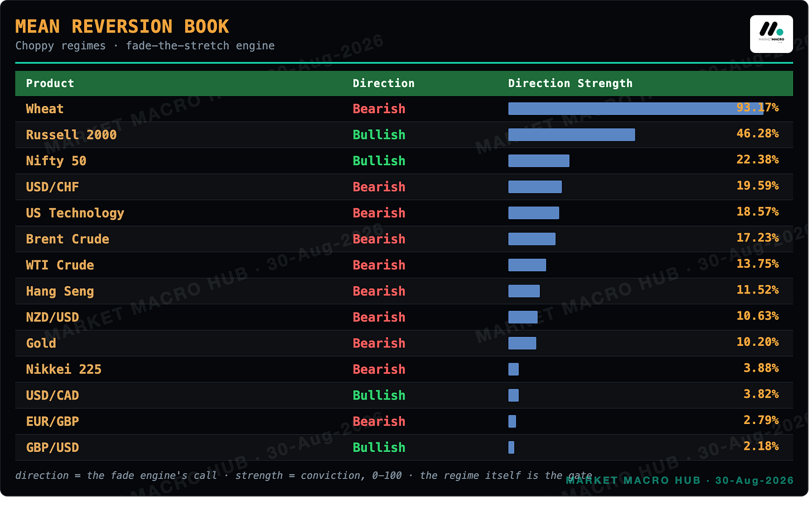Click Bullish direction for USD/CAD

tap(379, 396)
